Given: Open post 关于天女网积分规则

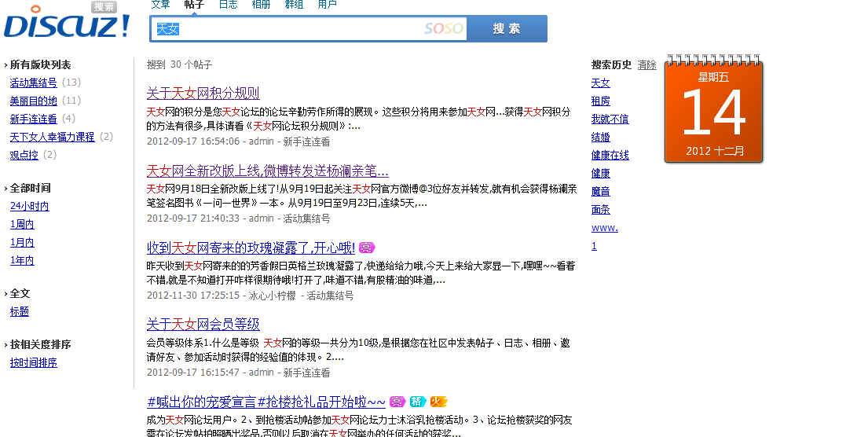Looking at the screenshot, I should (203, 93).
